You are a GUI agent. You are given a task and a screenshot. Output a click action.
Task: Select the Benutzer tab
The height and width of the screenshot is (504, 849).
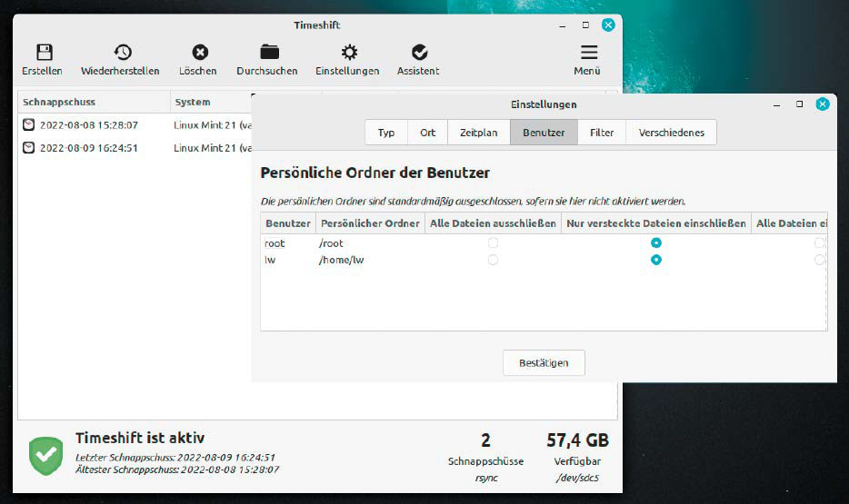(x=544, y=133)
